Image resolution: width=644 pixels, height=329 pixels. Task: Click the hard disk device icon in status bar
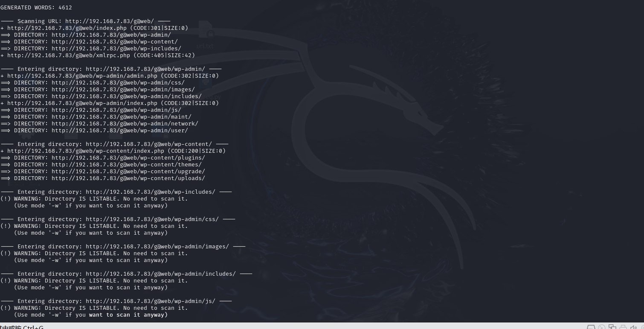pos(591,326)
